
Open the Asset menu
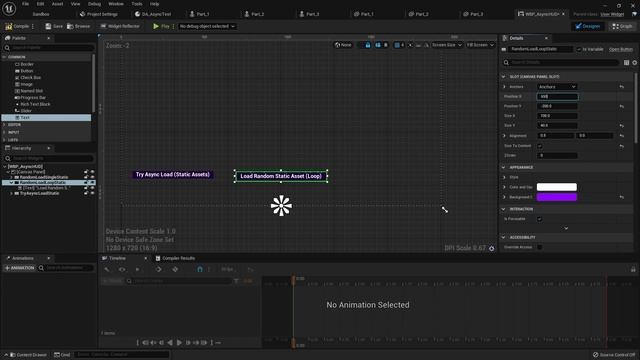pos(57,4)
